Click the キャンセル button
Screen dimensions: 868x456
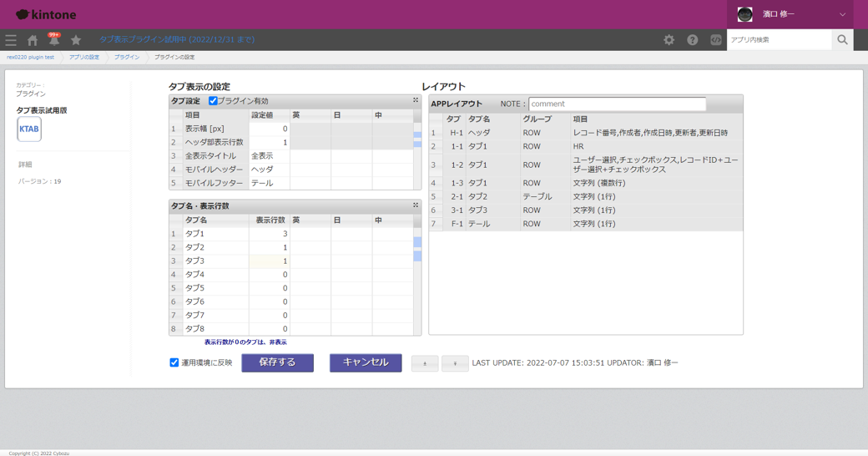(x=366, y=362)
